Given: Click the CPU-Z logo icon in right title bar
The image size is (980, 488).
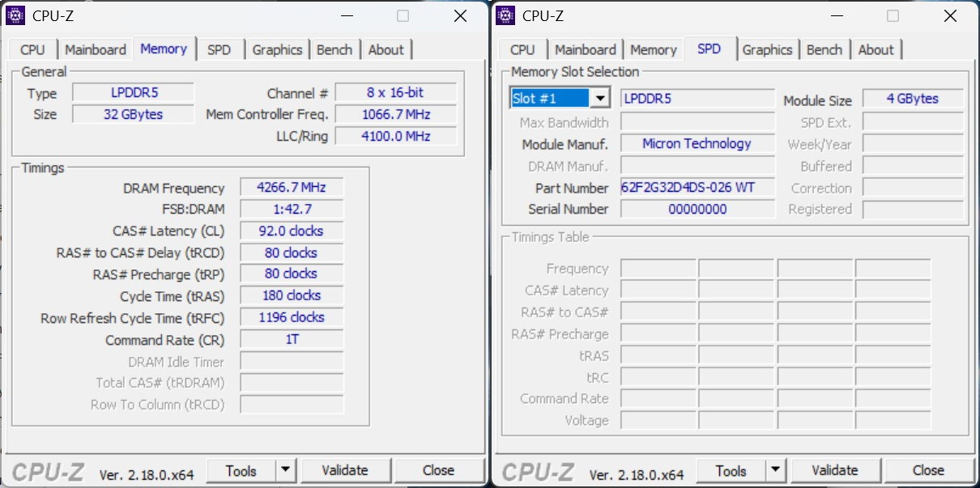Looking at the screenshot, I should coord(506,15).
